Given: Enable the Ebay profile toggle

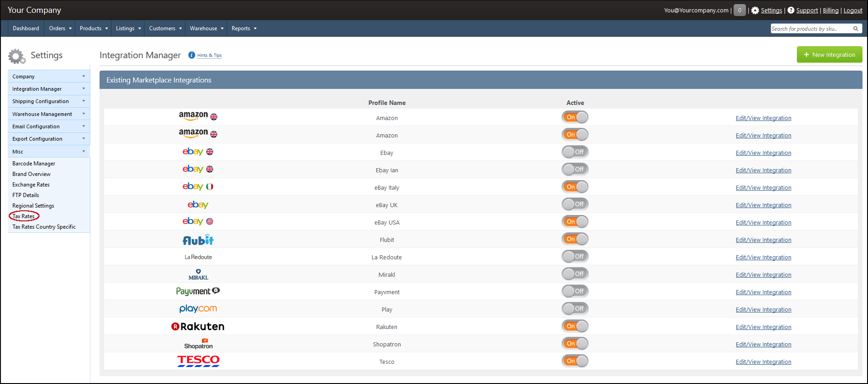Looking at the screenshot, I should point(575,152).
